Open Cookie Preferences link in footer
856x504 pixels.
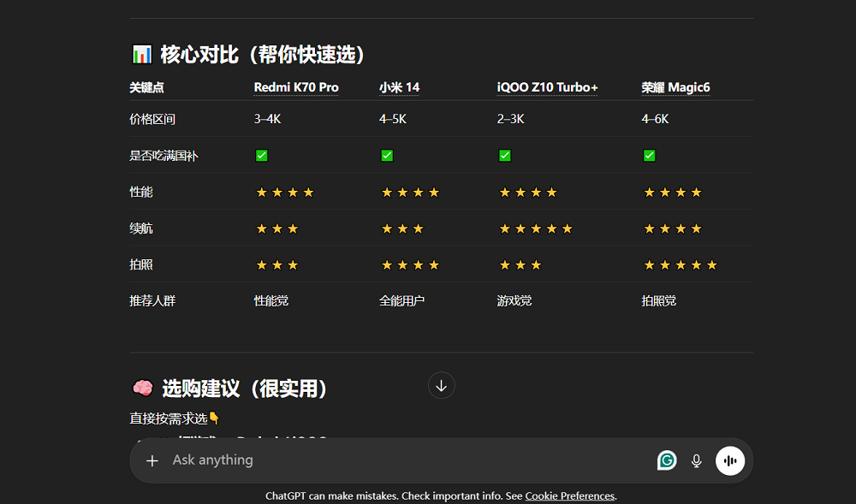570,495
